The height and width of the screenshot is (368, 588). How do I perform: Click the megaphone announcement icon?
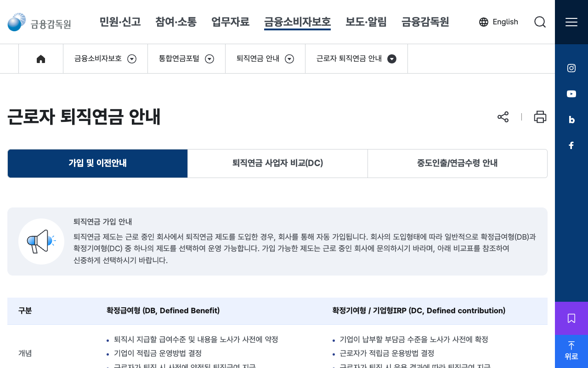tap(41, 241)
